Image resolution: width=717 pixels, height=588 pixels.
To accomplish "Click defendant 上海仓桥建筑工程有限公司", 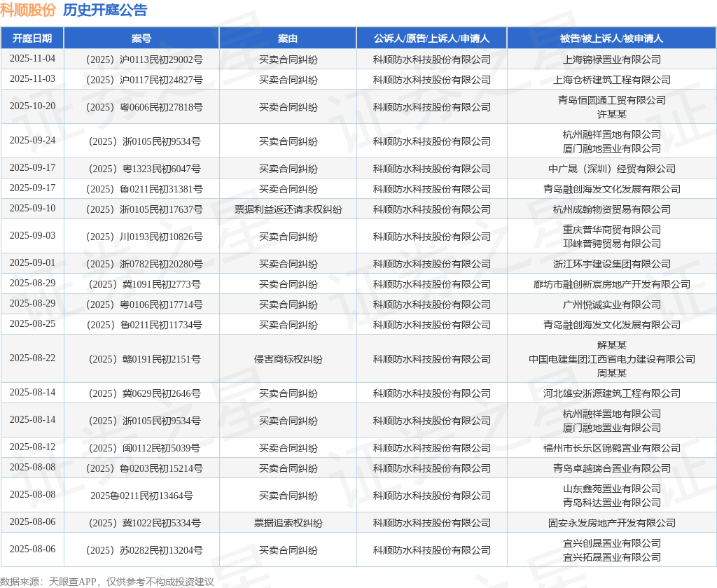I will [612, 80].
